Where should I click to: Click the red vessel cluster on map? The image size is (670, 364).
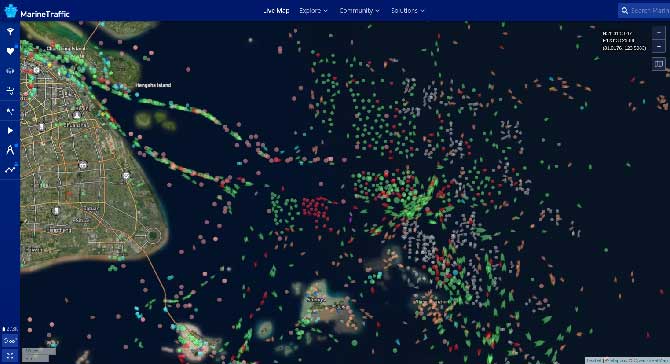[316, 208]
